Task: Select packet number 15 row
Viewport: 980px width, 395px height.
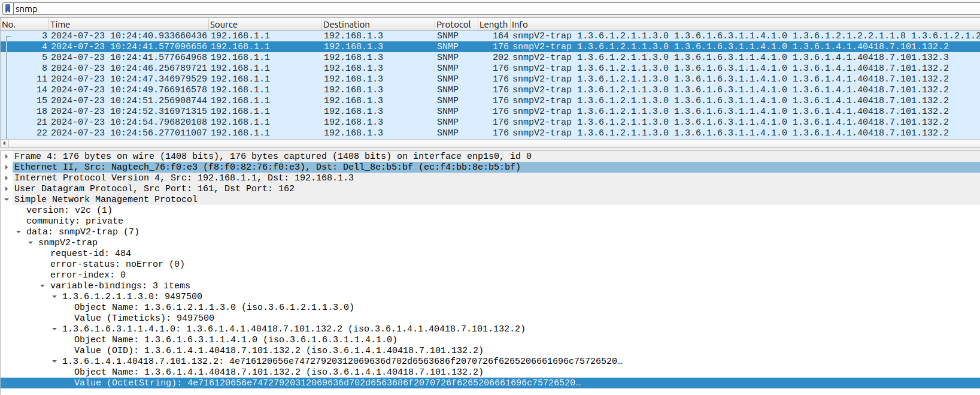Action: 490,100
